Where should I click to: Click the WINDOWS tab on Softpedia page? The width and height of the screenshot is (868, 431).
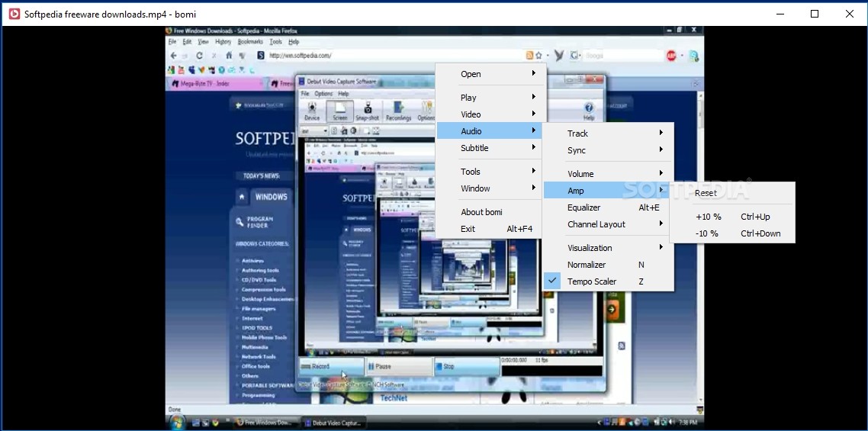tap(271, 198)
